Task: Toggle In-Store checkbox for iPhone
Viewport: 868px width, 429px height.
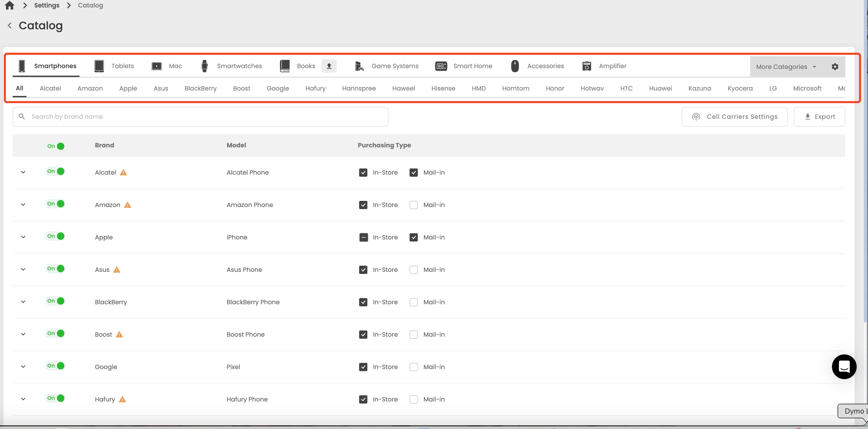Action: (x=363, y=237)
